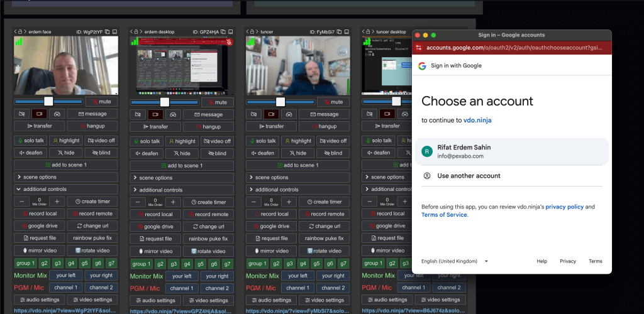This screenshot has width=644, height=314.
Task: Create timer for erdem face
Action: 92,201
